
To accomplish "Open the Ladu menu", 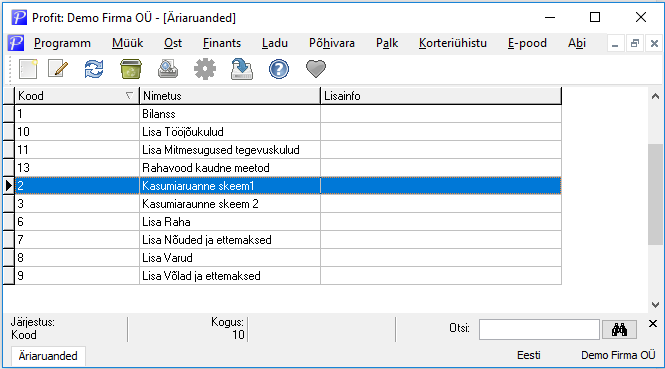I will [x=275, y=43].
